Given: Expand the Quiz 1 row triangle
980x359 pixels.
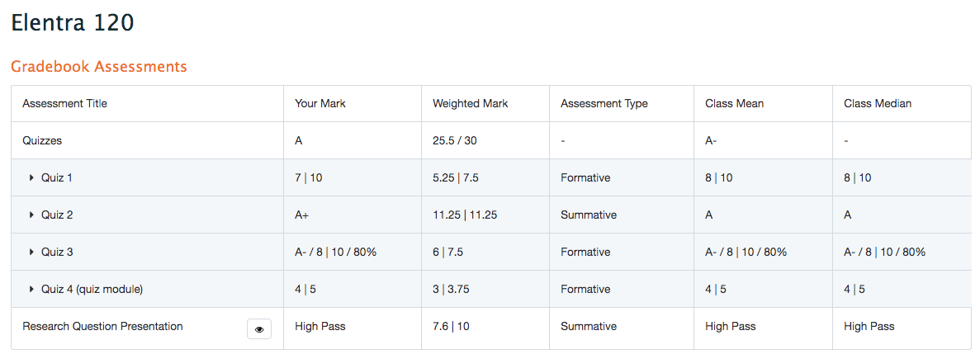Looking at the screenshot, I should point(32,178).
